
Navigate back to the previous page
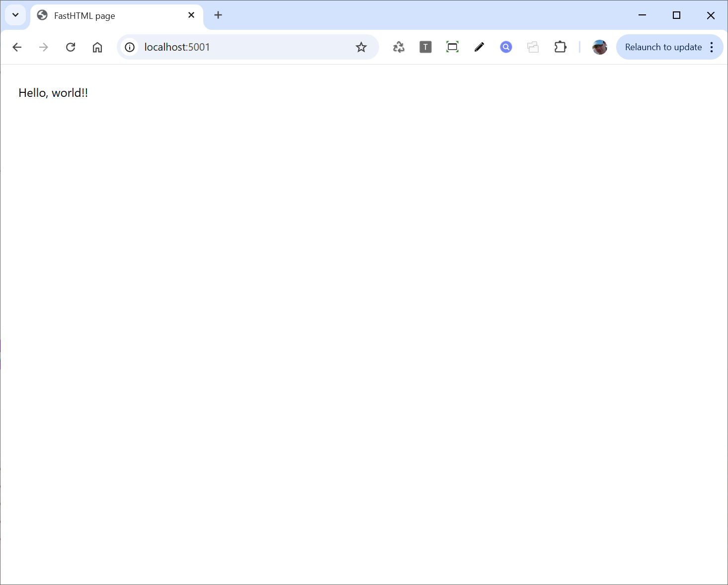pyautogui.click(x=17, y=47)
